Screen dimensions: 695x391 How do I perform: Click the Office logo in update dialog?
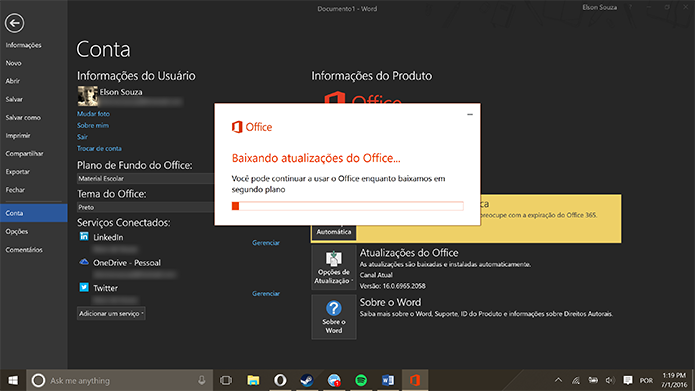[x=252, y=127]
